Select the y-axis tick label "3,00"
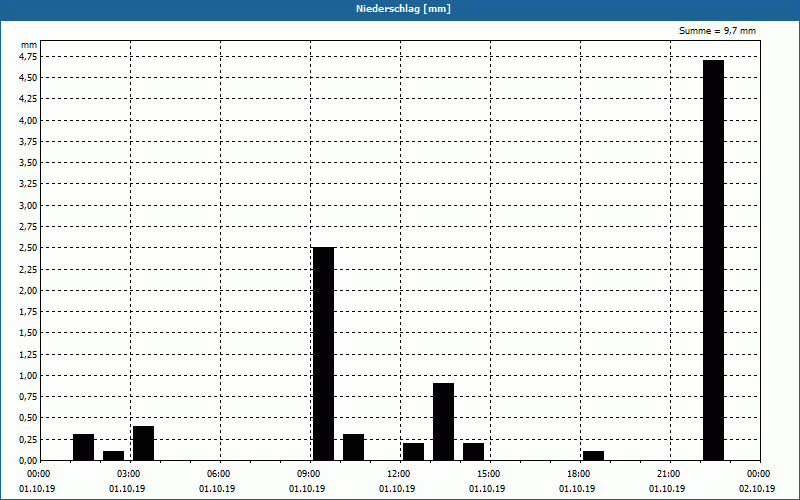800x500 pixels. click(x=28, y=205)
